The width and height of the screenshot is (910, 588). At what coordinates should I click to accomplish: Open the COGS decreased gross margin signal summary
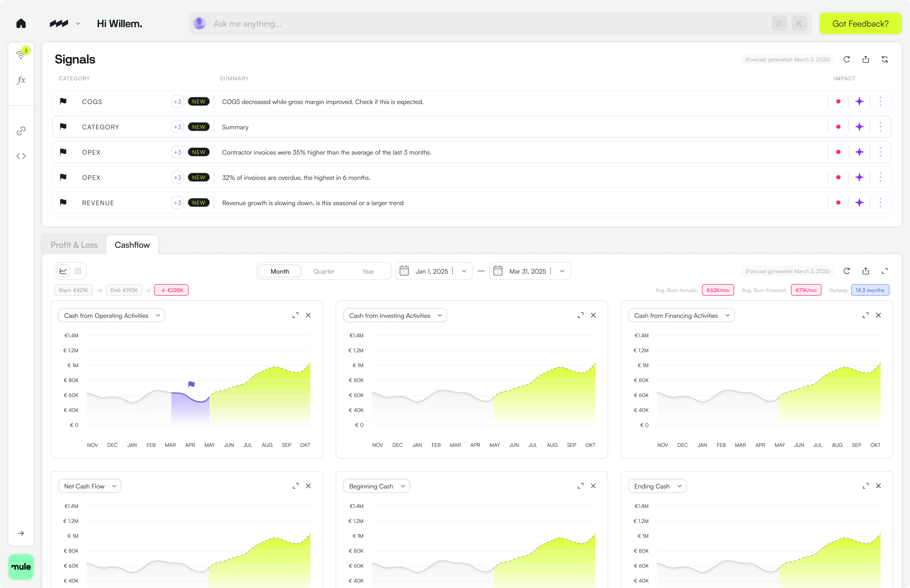[323, 102]
